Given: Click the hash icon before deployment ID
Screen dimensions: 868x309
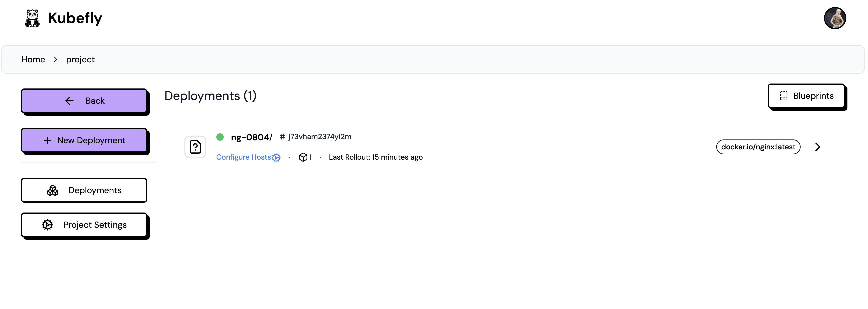Looking at the screenshot, I should 282,137.
